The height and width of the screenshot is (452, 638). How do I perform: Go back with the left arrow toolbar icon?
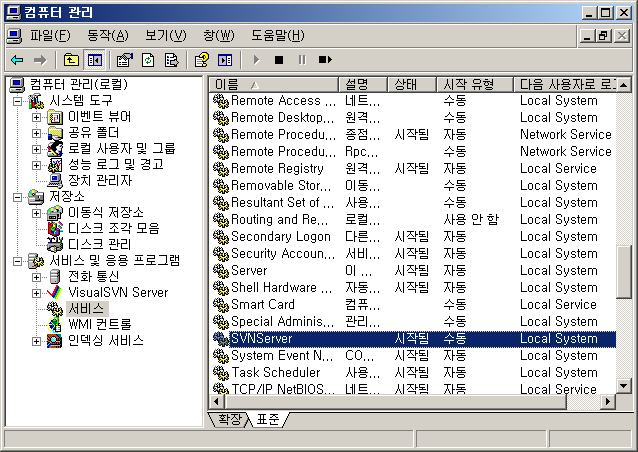click(x=17, y=61)
